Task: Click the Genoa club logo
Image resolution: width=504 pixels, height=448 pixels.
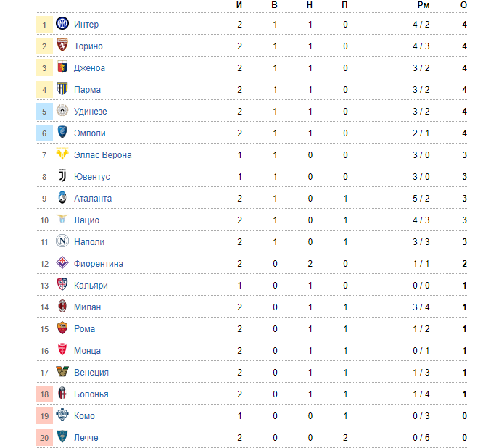Action: click(x=62, y=67)
